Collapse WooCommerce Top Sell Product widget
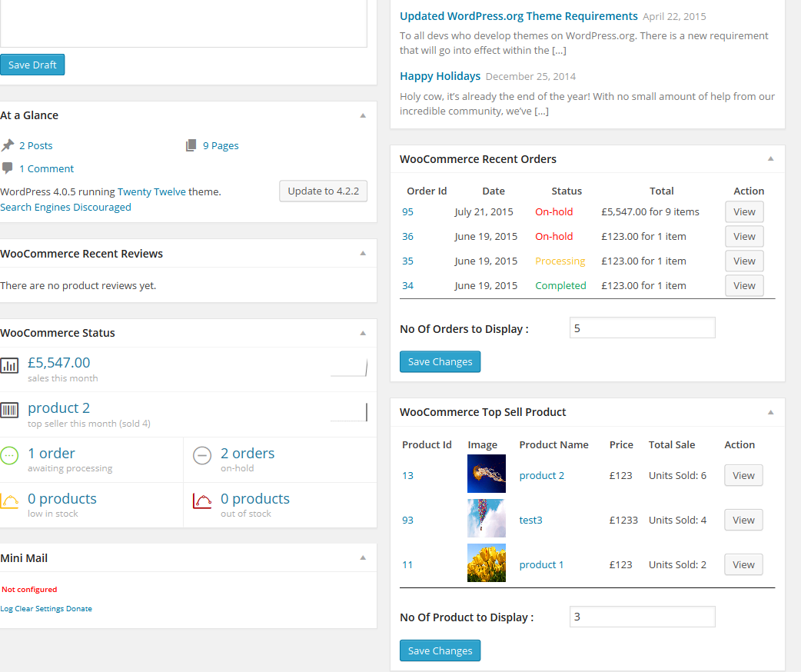Screen dimensions: 801x672 click(770, 412)
